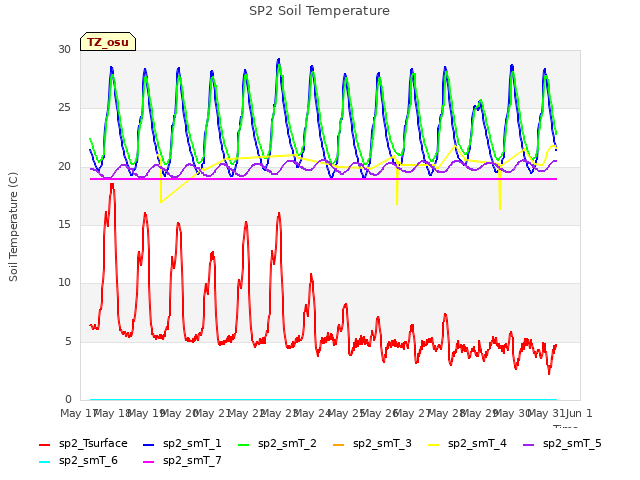Click the 15 y-axis tick label

(64, 224)
